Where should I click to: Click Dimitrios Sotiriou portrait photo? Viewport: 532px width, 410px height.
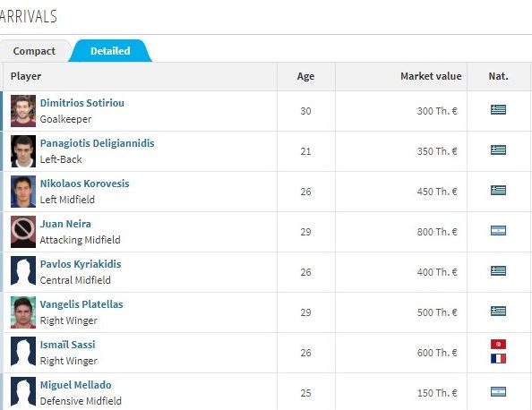(23, 111)
